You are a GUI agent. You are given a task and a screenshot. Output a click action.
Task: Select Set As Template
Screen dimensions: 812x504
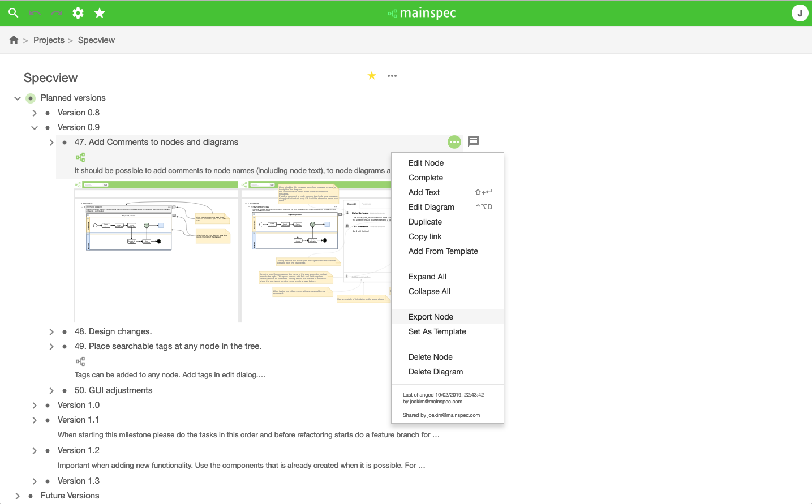(x=448, y=331)
